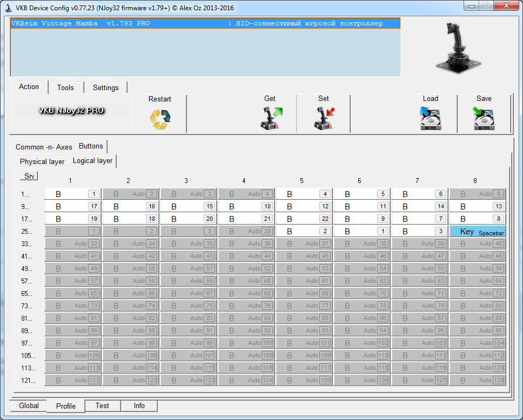Viewport: 523px width, 420px height.
Task: Select the VKBsim Vintage Mamba device entry
Action: pyautogui.click(x=205, y=23)
